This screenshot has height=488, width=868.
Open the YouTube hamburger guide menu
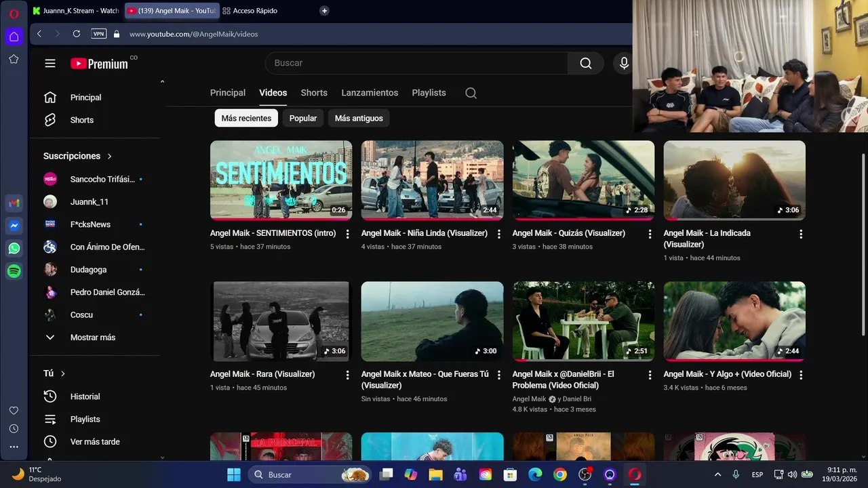click(50, 63)
